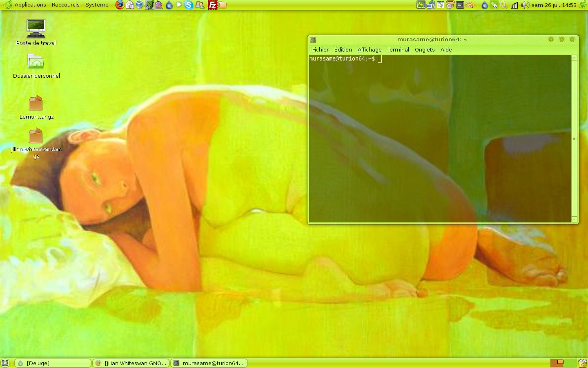Viewport: 588px width, 368px height.
Task: Click the map window icon in panel
Action: [441, 5]
